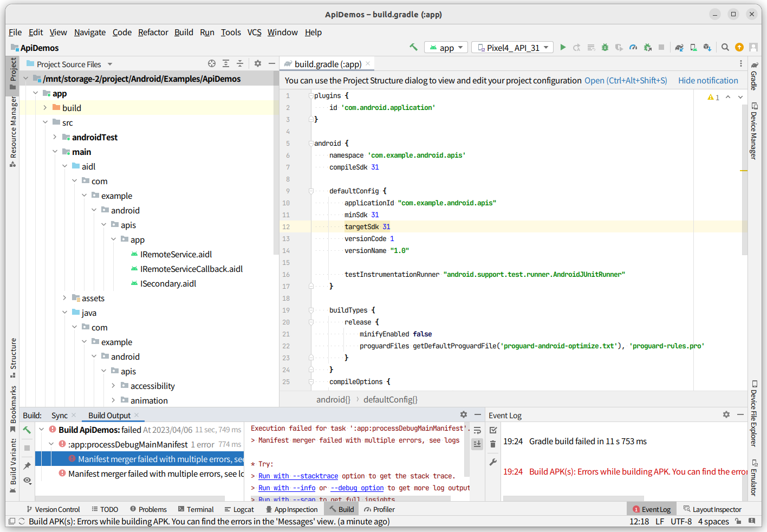Open the app run configuration dropdown

tap(446, 48)
